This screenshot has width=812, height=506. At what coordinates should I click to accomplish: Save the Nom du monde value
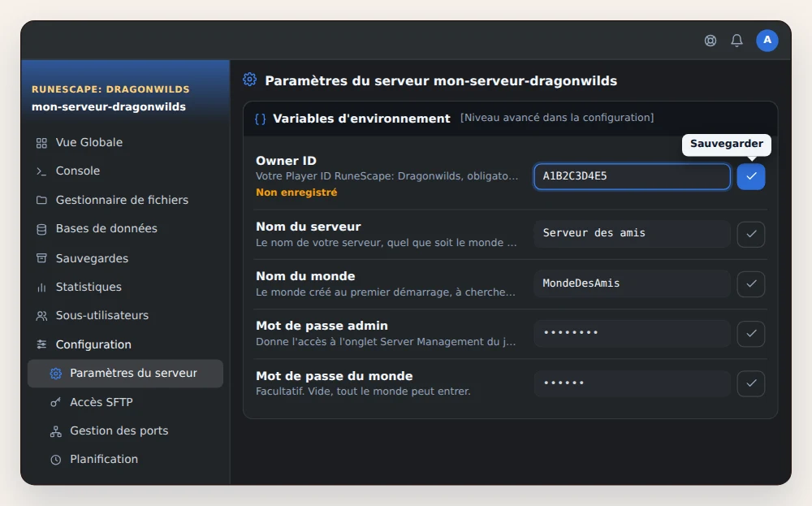pyautogui.click(x=751, y=283)
